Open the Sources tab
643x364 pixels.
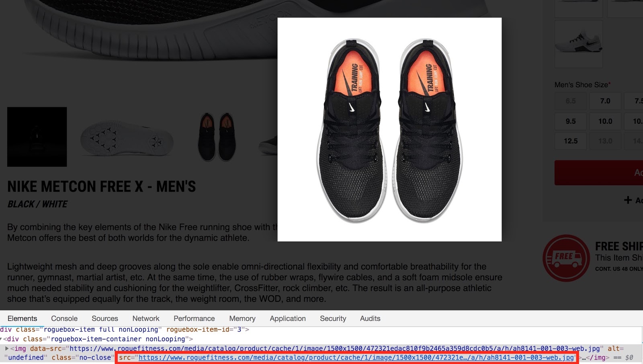tap(105, 319)
